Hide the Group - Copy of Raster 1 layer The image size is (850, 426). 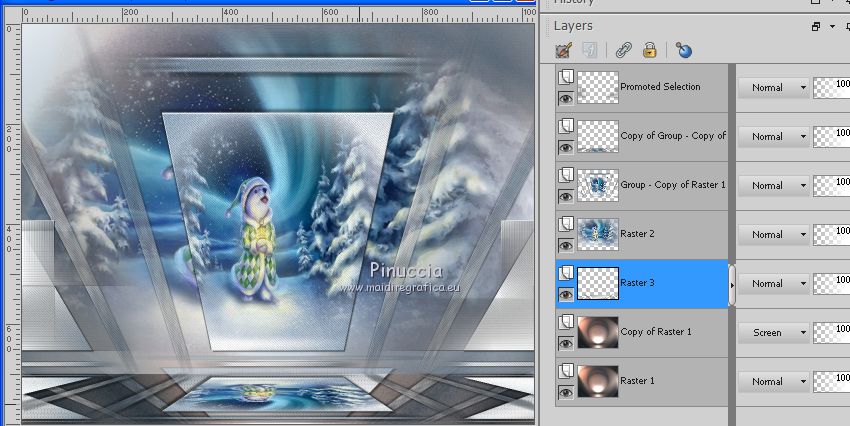click(565, 196)
